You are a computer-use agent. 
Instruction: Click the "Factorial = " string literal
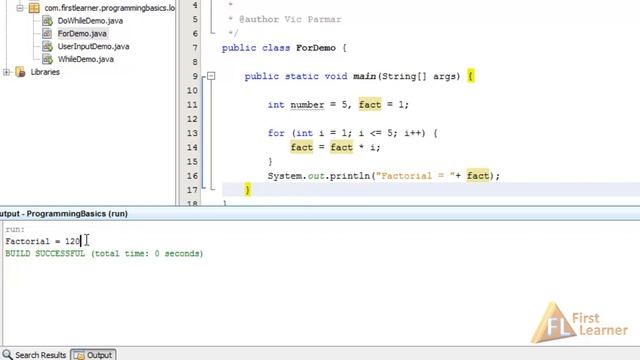click(416, 176)
